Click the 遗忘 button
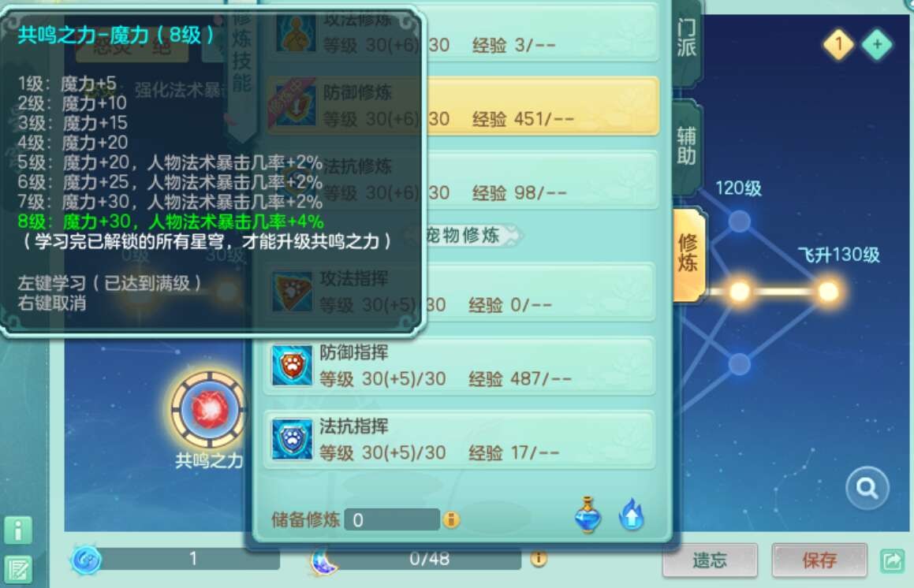 point(710,560)
